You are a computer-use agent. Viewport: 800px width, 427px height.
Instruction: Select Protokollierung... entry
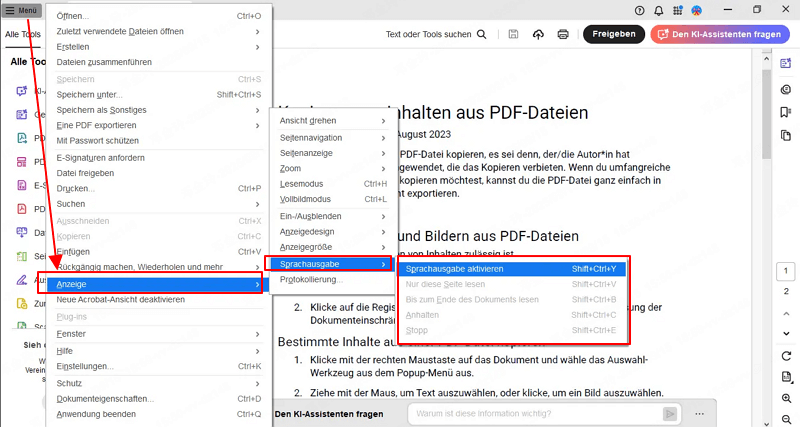pos(333,280)
